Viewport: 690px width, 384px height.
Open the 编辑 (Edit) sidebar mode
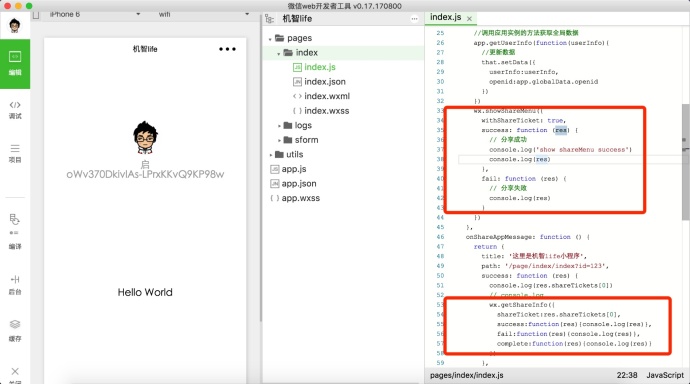tap(15, 64)
